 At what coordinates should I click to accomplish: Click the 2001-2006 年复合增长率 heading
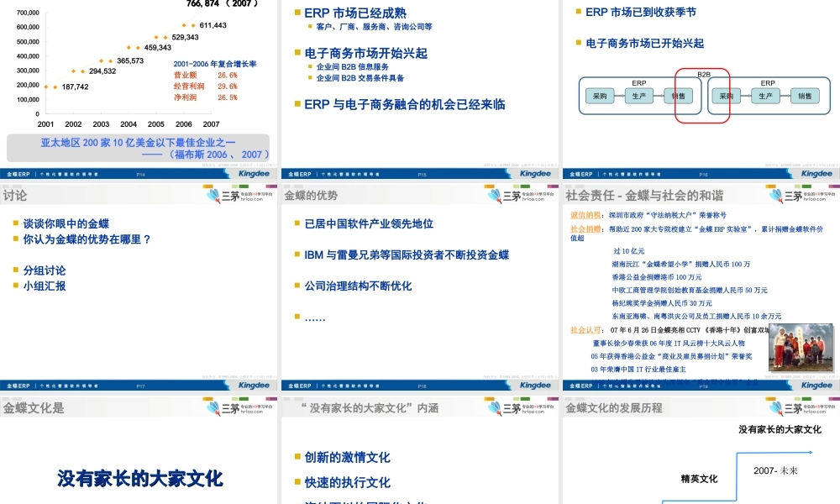[x=215, y=64]
